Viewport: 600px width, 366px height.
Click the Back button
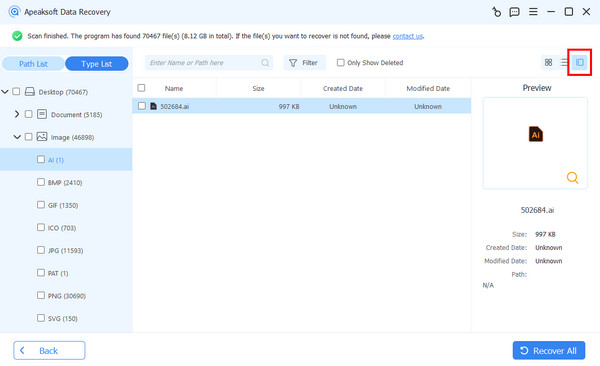pos(49,350)
